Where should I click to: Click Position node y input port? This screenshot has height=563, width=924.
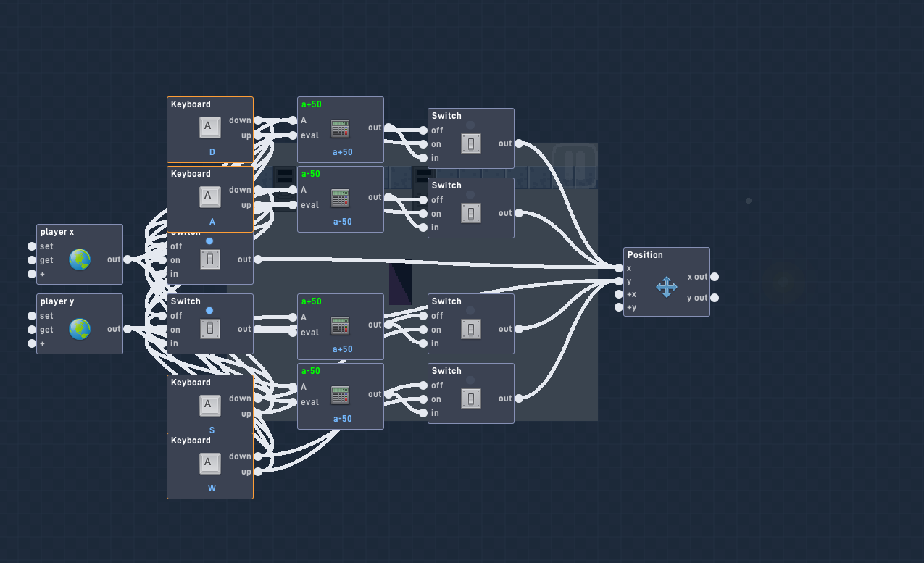pos(619,281)
